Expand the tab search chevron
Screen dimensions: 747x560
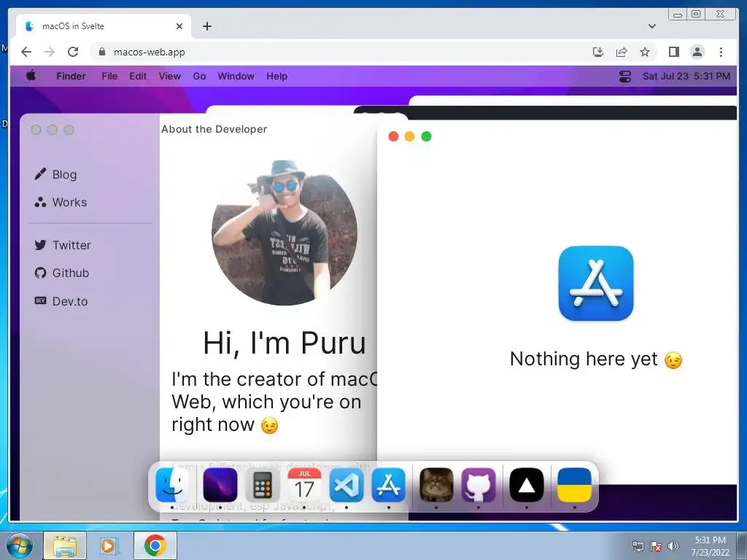click(x=652, y=26)
